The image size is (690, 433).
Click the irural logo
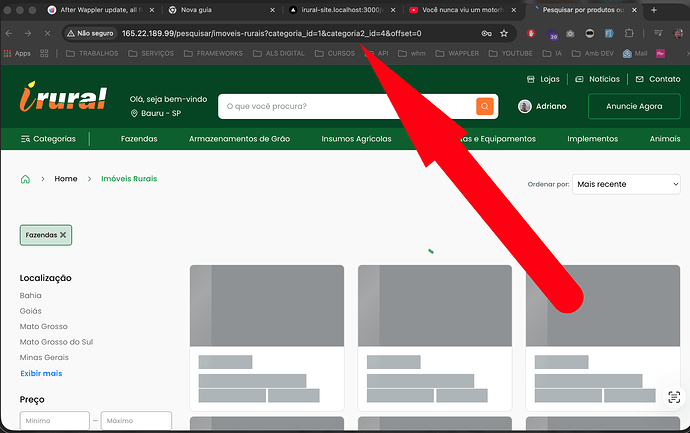[63, 98]
